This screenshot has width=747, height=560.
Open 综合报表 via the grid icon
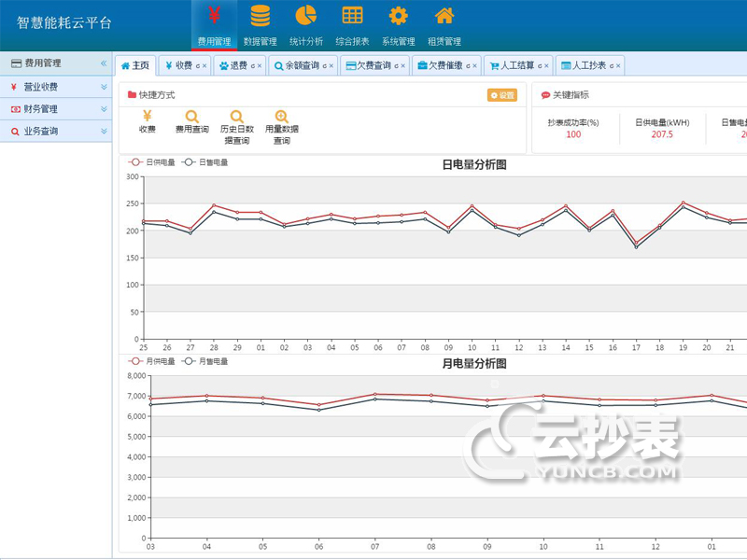tap(352, 16)
